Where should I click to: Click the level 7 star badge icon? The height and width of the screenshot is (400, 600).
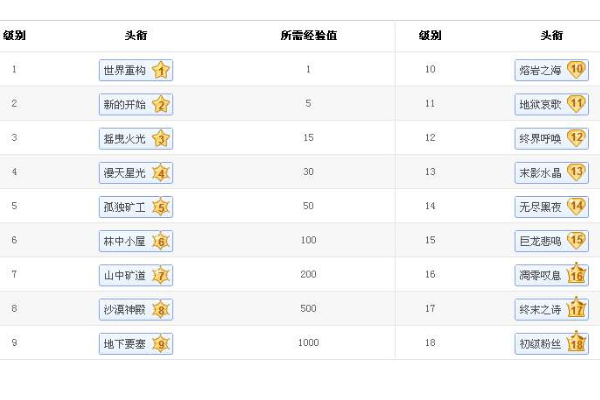pyautogui.click(x=162, y=275)
